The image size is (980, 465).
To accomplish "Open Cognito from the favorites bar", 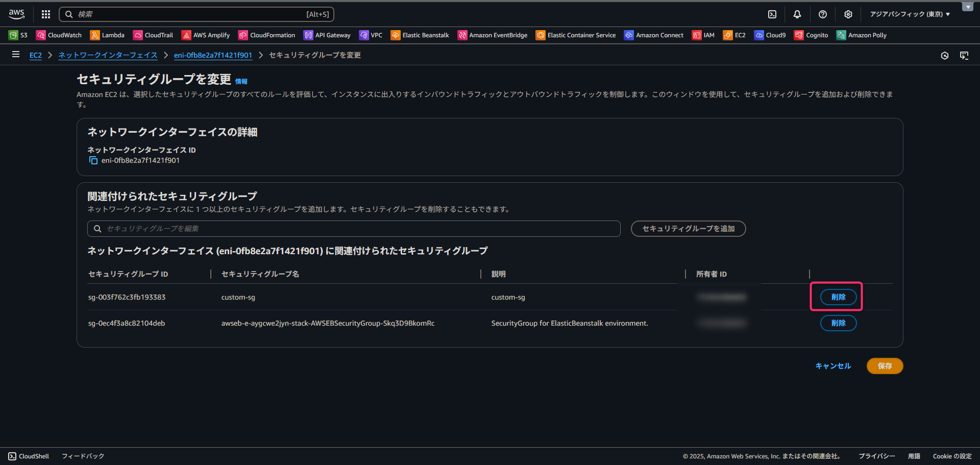I will pyautogui.click(x=811, y=35).
